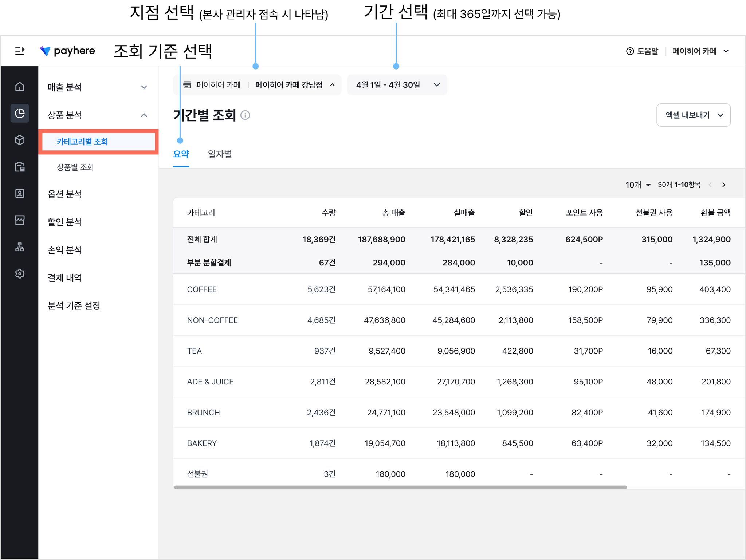Viewport: 746px width, 560px height.
Task: Click the 실매출 column header
Action: tap(464, 213)
